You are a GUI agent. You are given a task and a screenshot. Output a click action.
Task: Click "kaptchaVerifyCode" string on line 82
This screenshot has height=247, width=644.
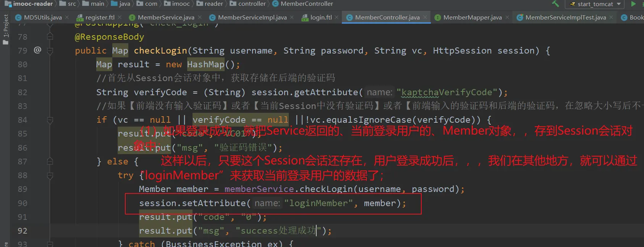point(447,92)
